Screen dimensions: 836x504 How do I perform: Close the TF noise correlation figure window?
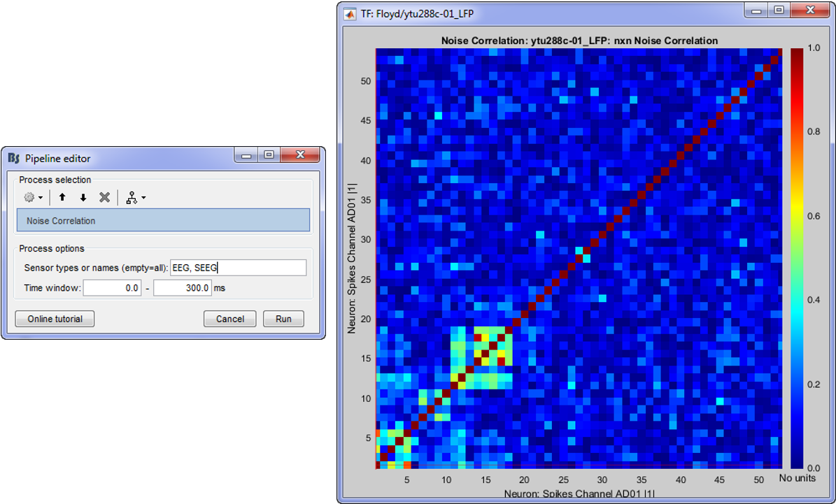click(x=810, y=10)
